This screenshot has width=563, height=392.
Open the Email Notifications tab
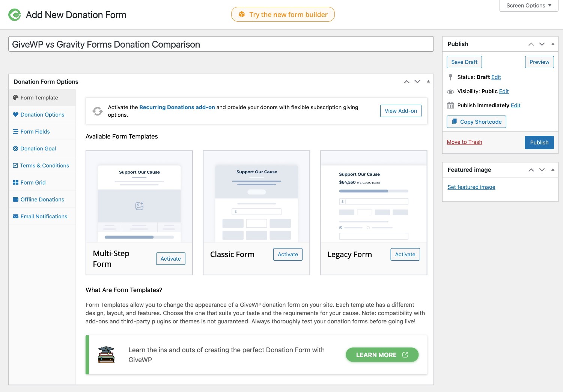point(42,216)
